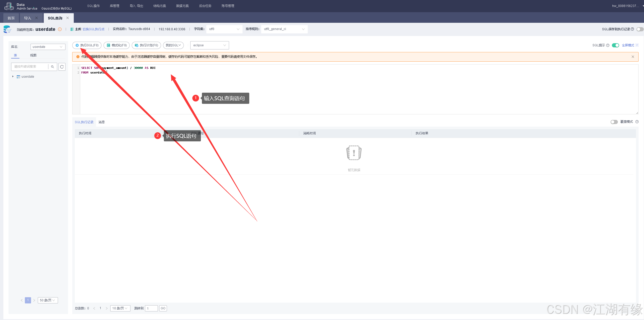Close the orange warning banner
The width and height of the screenshot is (644, 320).
tap(633, 57)
